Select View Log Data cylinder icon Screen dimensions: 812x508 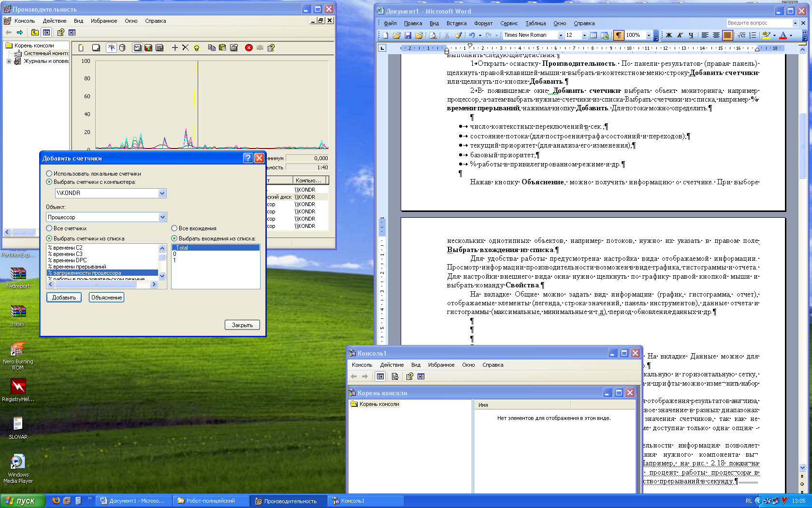point(122,47)
